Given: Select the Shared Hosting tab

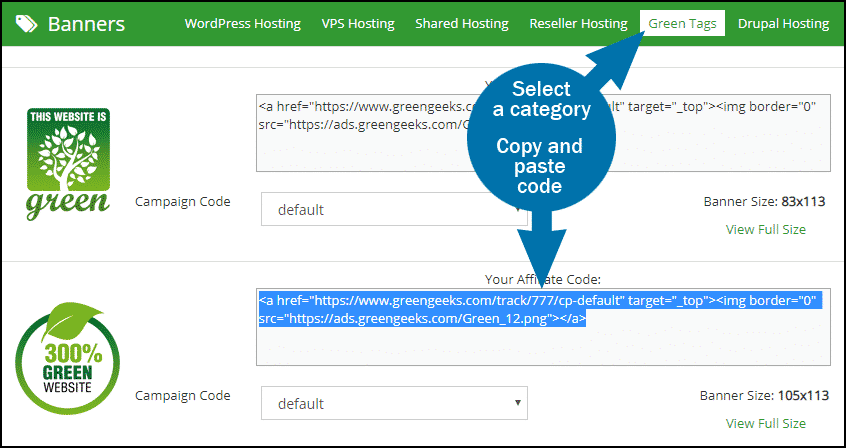Looking at the screenshot, I should (x=462, y=24).
